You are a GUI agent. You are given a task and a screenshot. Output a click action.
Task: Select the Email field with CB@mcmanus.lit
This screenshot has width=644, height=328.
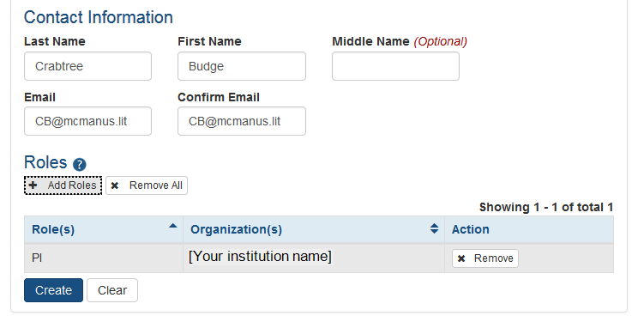(87, 121)
